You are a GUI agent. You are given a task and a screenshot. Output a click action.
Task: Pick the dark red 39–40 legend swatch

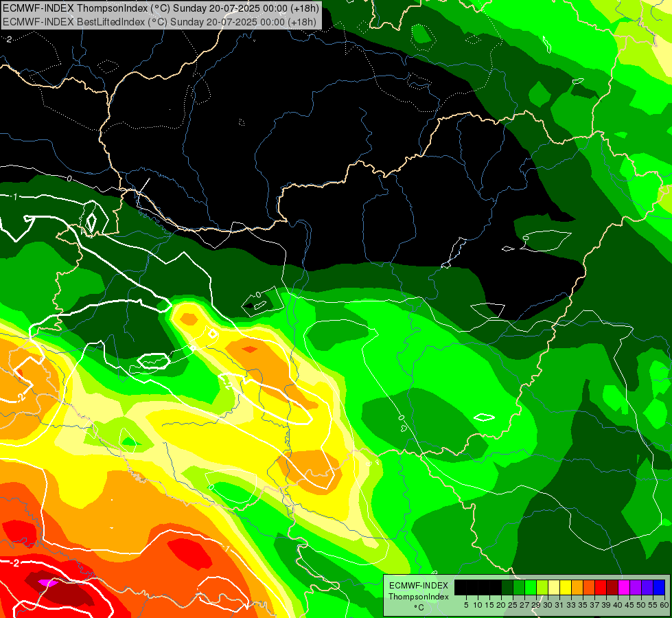(612, 588)
